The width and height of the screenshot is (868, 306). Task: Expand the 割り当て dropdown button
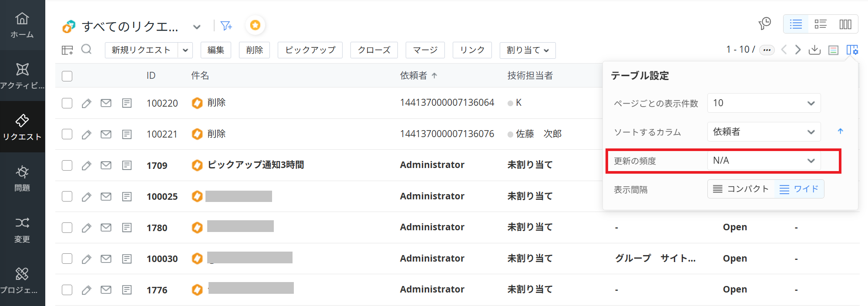527,50
